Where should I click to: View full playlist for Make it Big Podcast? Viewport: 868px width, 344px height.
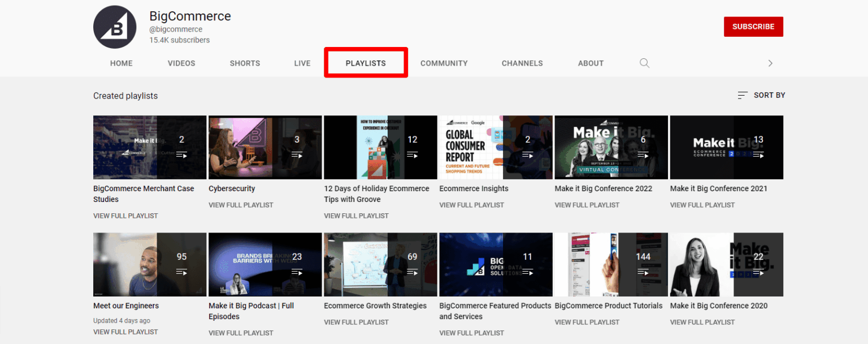pyautogui.click(x=241, y=333)
